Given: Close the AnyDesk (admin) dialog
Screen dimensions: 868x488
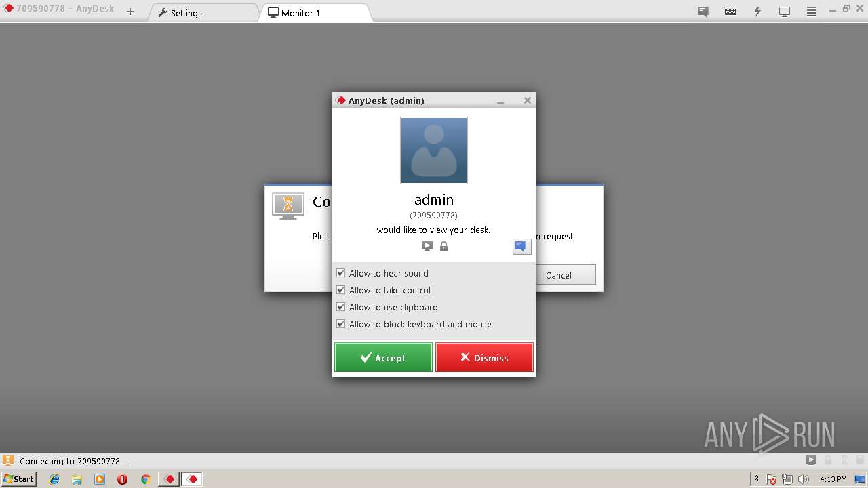Looking at the screenshot, I should [527, 100].
